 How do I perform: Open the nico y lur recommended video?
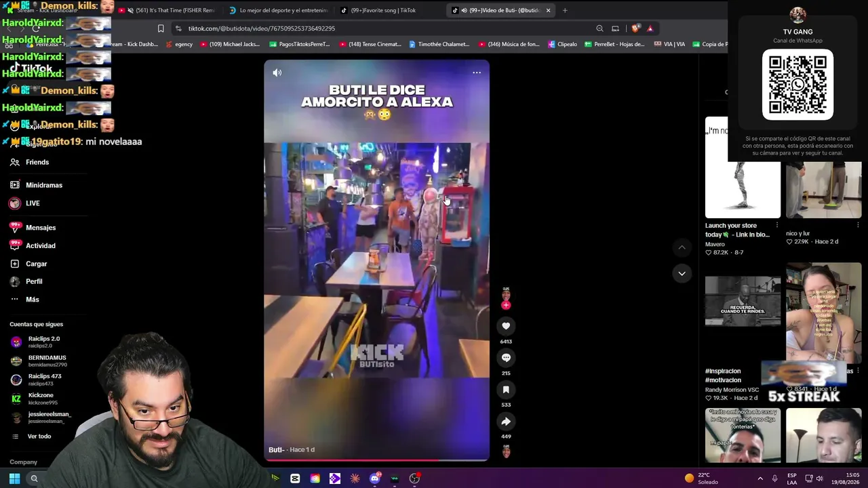823,190
